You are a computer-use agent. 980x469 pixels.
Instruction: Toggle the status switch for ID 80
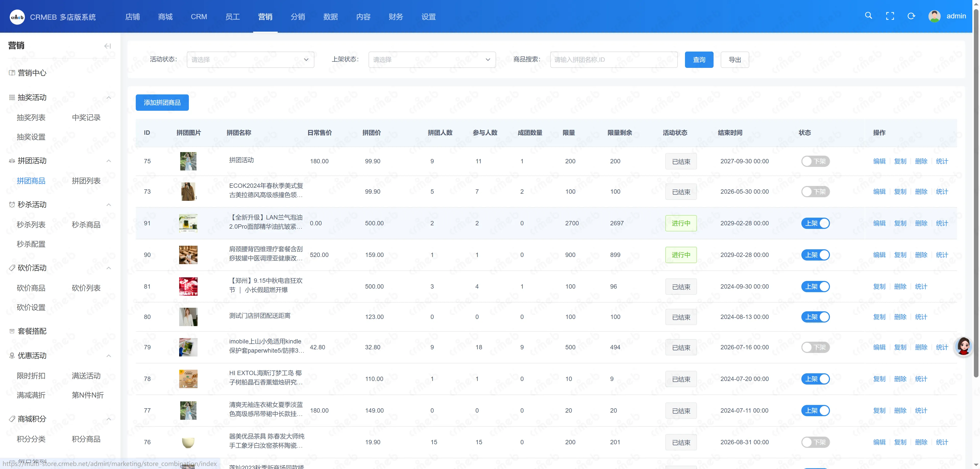click(815, 317)
